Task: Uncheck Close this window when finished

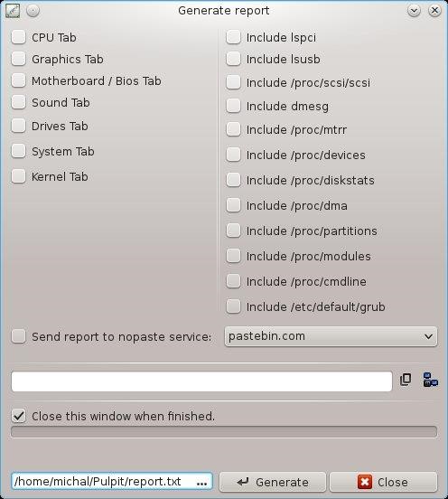Action: point(18,416)
